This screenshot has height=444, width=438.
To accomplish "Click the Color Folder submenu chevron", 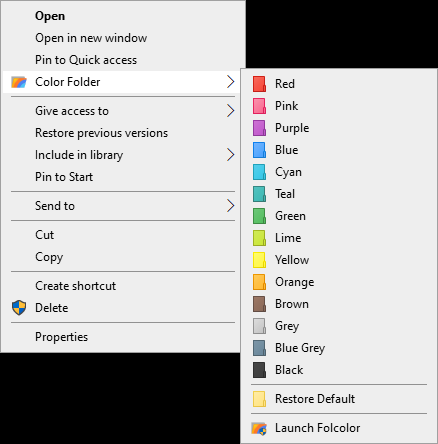I will pos(231,82).
